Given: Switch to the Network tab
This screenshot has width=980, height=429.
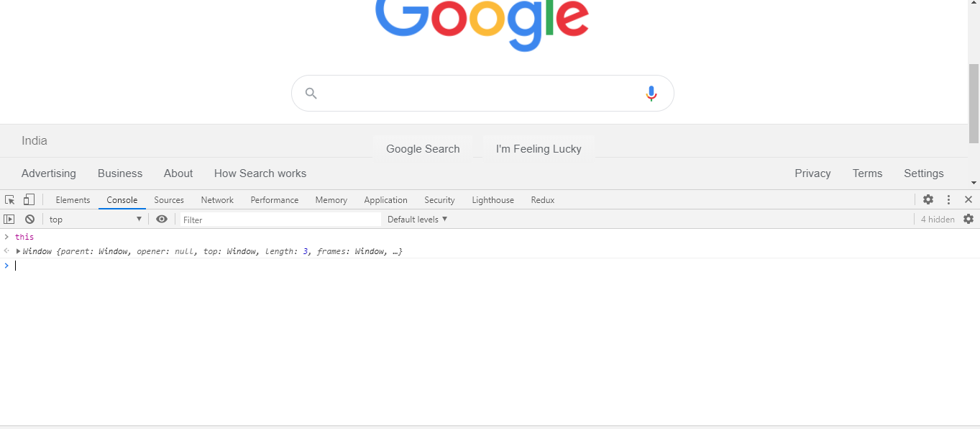Looking at the screenshot, I should click(x=217, y=200).
